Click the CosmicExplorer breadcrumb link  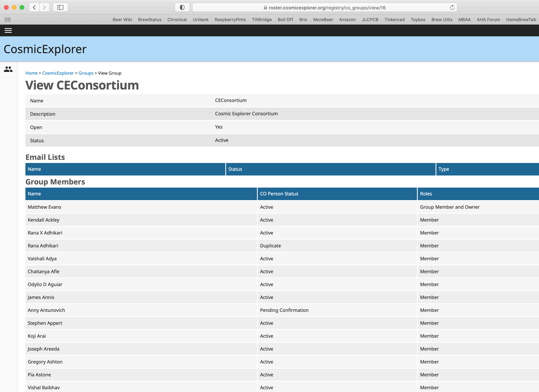(x=58, y=73)
